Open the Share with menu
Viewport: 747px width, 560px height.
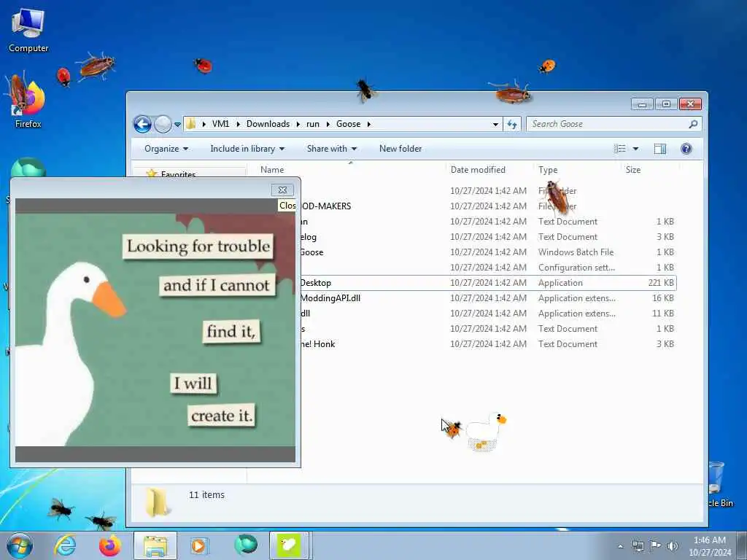[332, 149]
